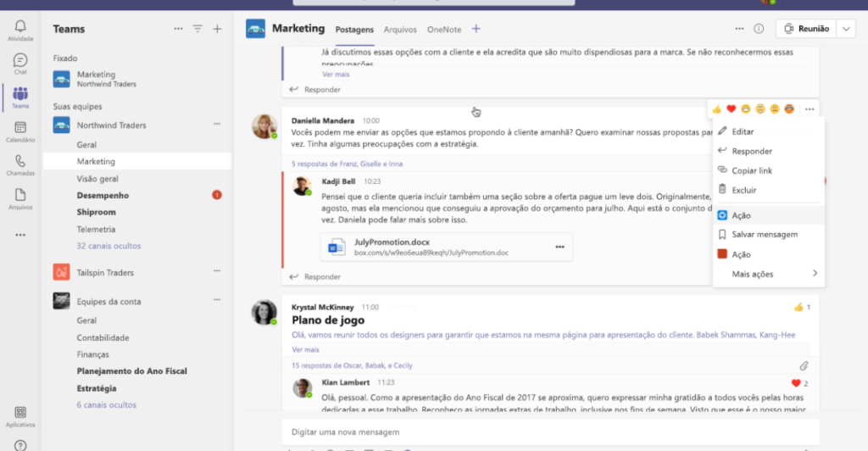Image resolution: width=868 pixels, height=451 pixels.
Task: Select the Northwind Traders team
Action: (111, 125)
